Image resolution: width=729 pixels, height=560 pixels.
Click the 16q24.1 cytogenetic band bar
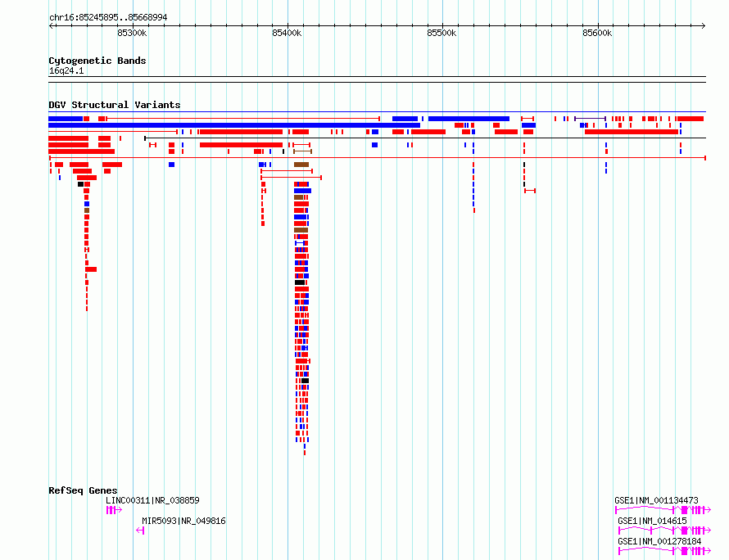pyautogui.click(x=377, y=79)
